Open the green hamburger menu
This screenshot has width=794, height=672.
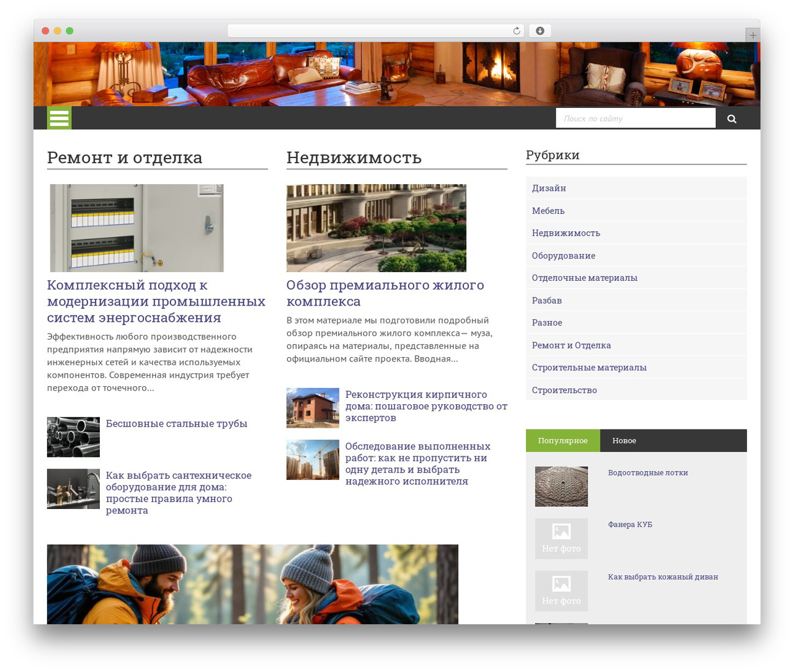pos(59,118)
